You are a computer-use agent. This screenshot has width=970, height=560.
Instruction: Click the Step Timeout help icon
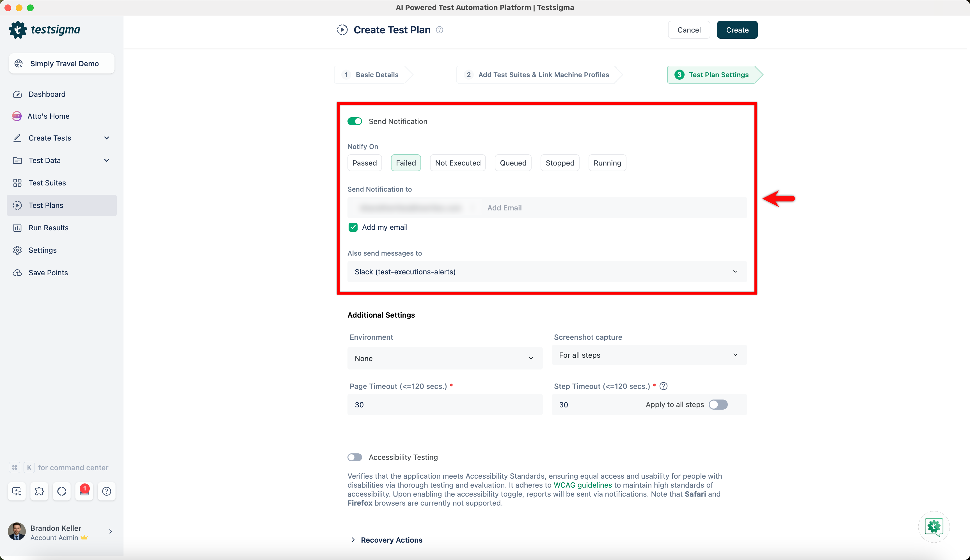pyautogui.click(x=663, y=386)
